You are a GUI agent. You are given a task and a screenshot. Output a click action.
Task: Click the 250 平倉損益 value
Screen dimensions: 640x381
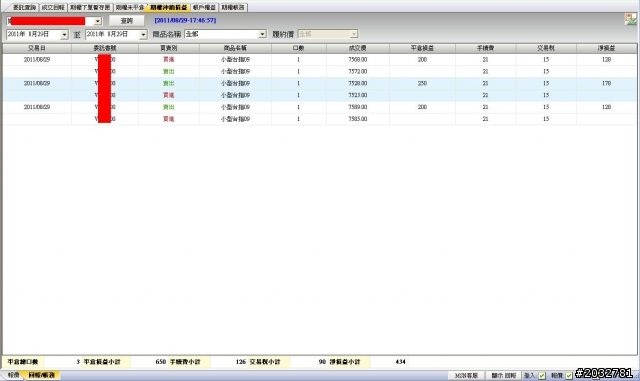coord(422,83)
